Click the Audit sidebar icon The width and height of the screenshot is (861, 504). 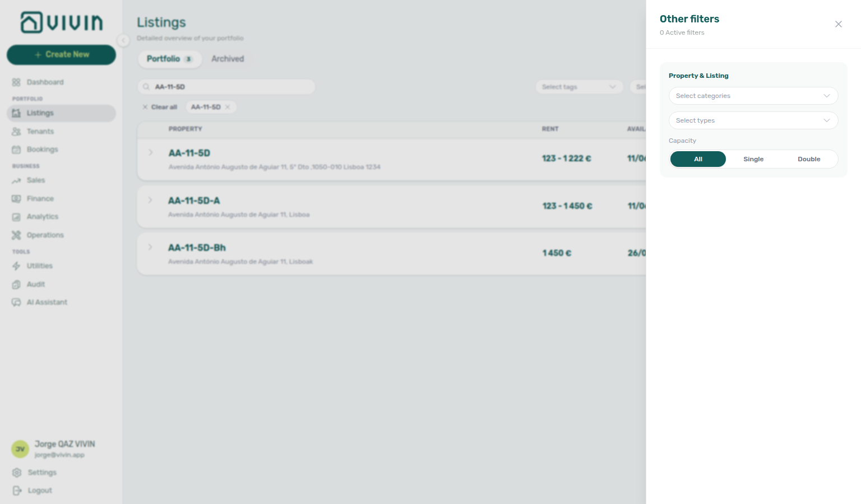point(16,284)
